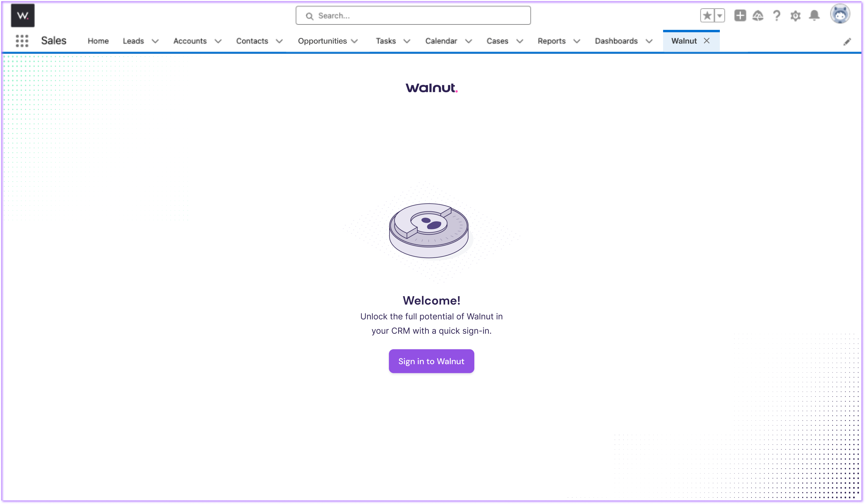The width and height of the screenshot is (865, 504).
Task: Open the Contacts tab
Action: click(252, 41)
